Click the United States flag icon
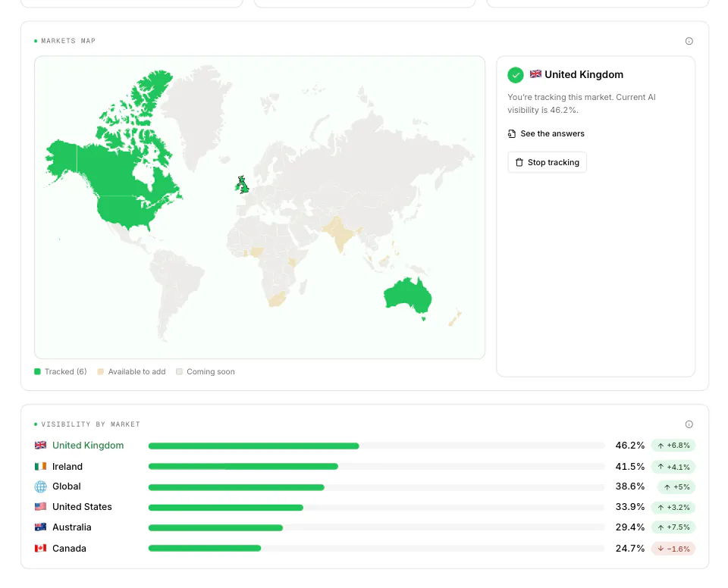 [40, 506]
